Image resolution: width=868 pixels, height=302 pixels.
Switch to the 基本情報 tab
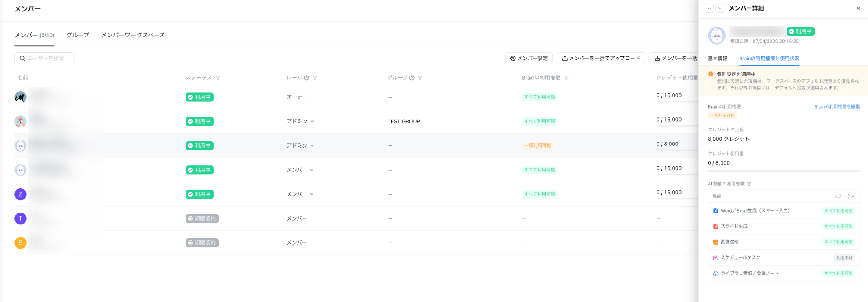coord(718,59)
